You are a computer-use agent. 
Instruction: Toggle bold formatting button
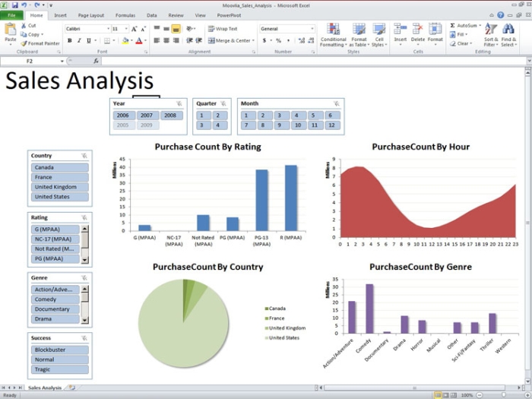click(x=70, y=41)
